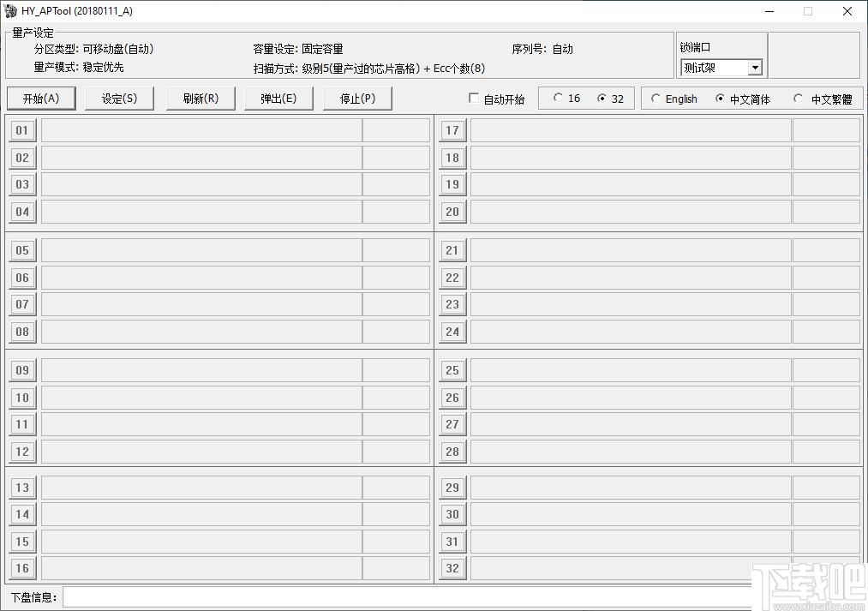Expand the 锁端口 测试架 dropdown
This screenshot has width=868, height=611.
755,68
